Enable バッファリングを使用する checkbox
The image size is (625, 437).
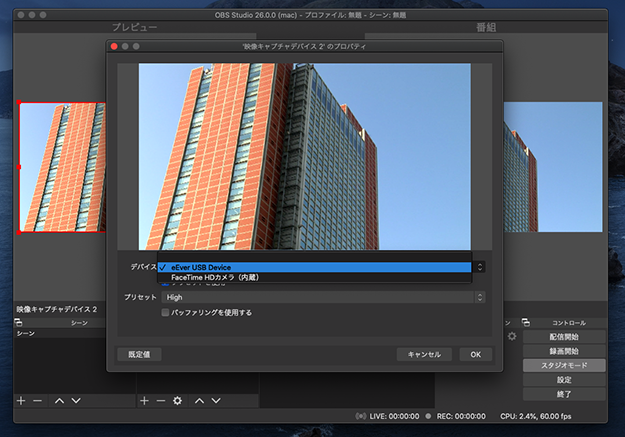[x=166, y=312]
